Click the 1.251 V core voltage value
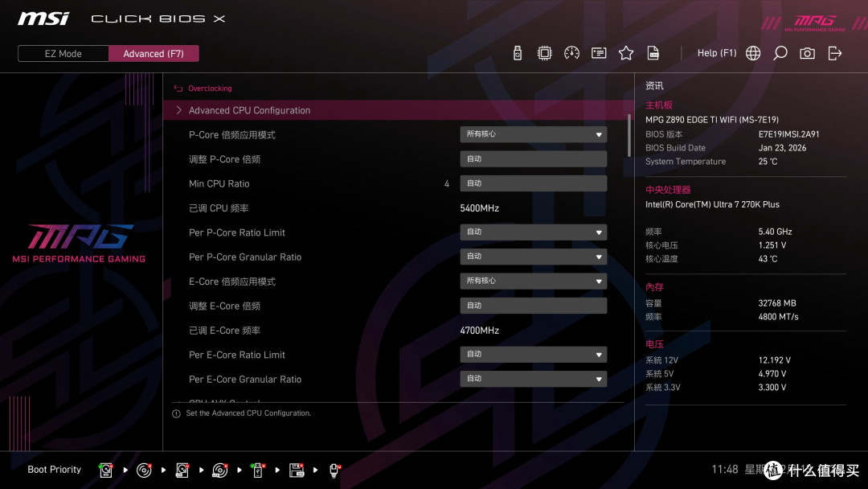Viewport: 868px width, 489px height. tap(772, 244)
